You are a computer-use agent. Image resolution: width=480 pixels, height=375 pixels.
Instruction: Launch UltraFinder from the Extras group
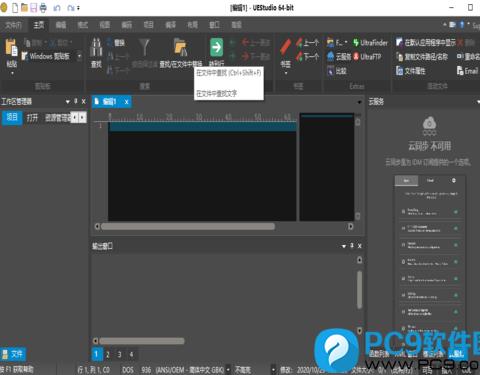371,43
